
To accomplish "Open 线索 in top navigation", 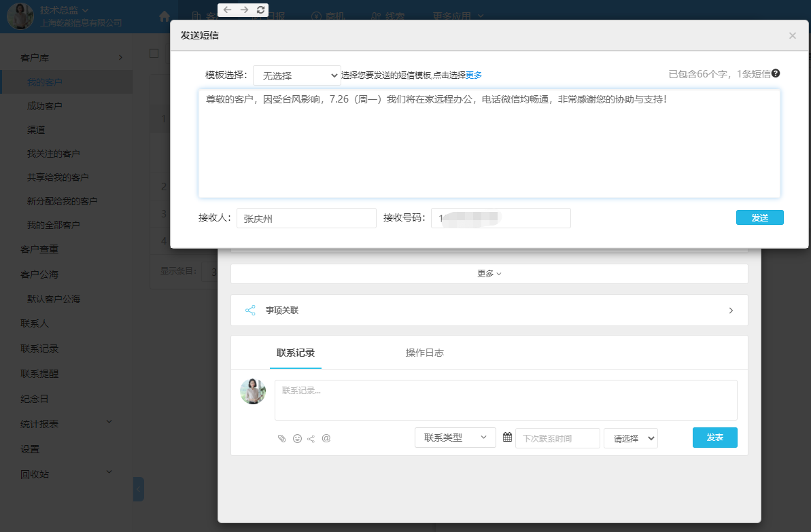I will [x=388, y=16].
